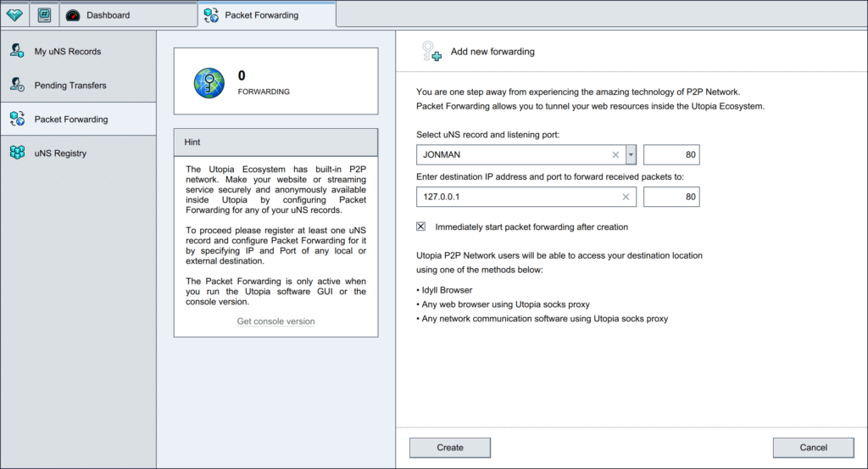868x469 pixels.
Task: Click the My uNS Records sidebar icon
Action: click(17, 51)
